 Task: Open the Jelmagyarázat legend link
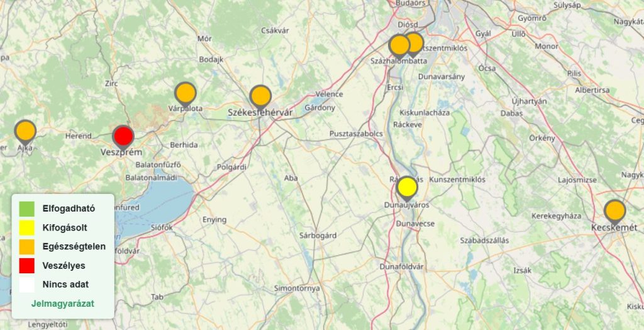[63, 304]
